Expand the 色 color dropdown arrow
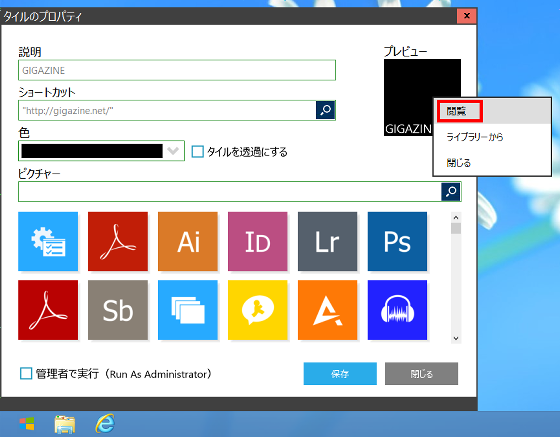560x437 pixels. 173,151
